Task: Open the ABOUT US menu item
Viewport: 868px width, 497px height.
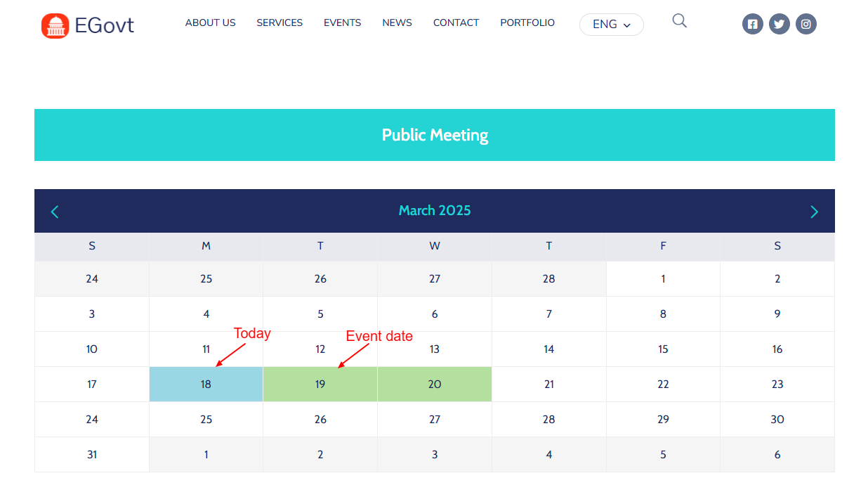Action: click(210, 22)
